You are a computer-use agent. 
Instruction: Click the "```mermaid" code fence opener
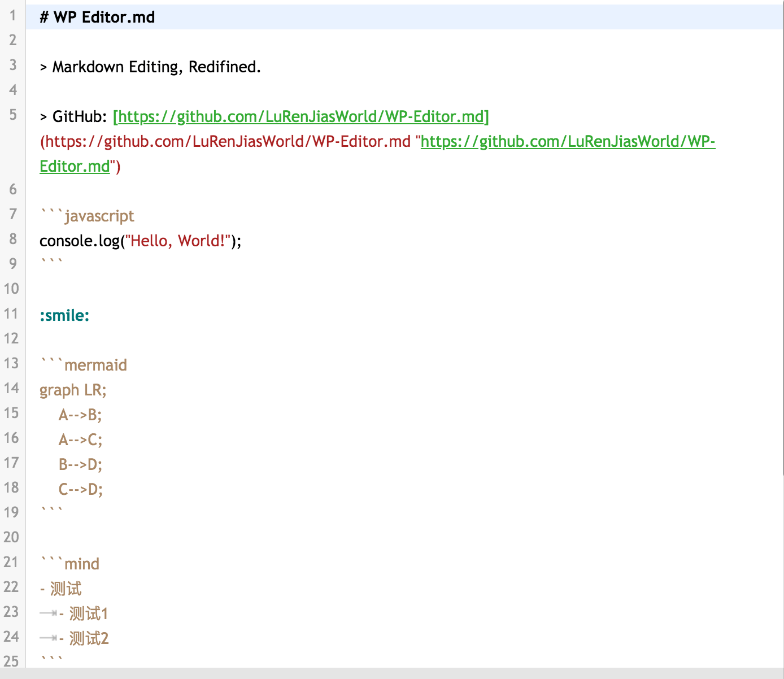point(84,365)
